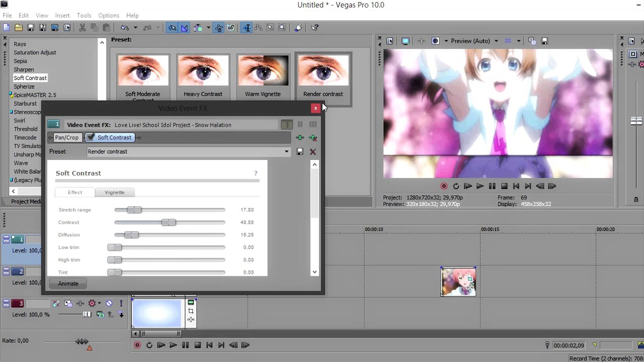Stop playback on the timeline transport bar
Screen dimensions: 644x362
[x=198, y=345]
